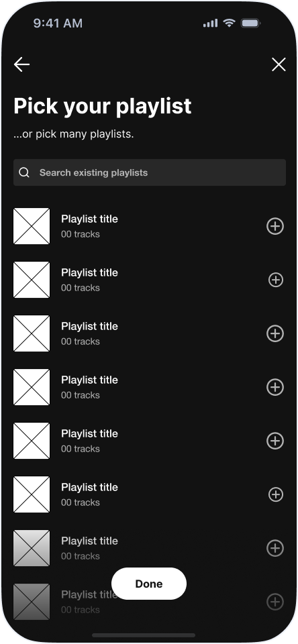298x644 pixels.
Task: Add the fifth playlist with plus icon
Action: coord(275,441)
